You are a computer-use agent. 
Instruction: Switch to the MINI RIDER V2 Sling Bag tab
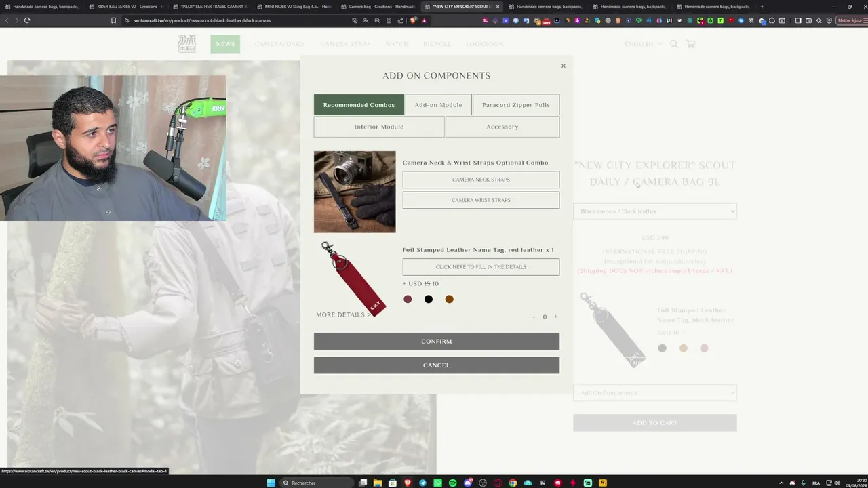click(294, 7)
